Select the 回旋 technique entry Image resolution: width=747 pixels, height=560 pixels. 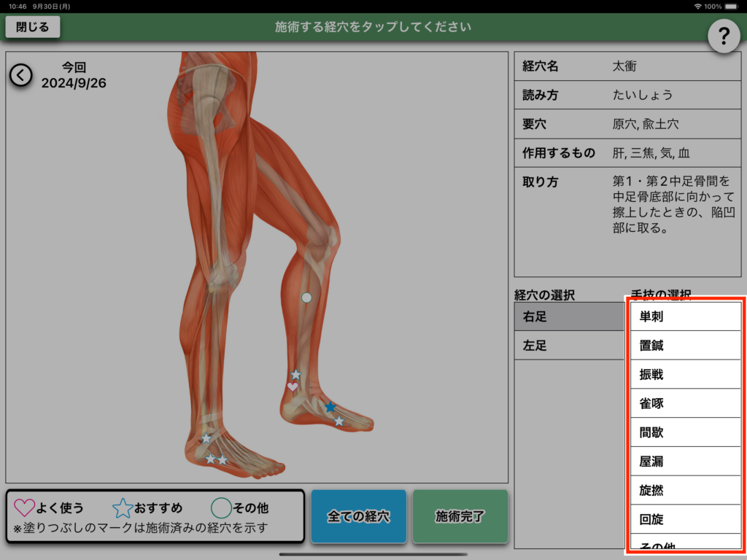(x=684, y=519)
